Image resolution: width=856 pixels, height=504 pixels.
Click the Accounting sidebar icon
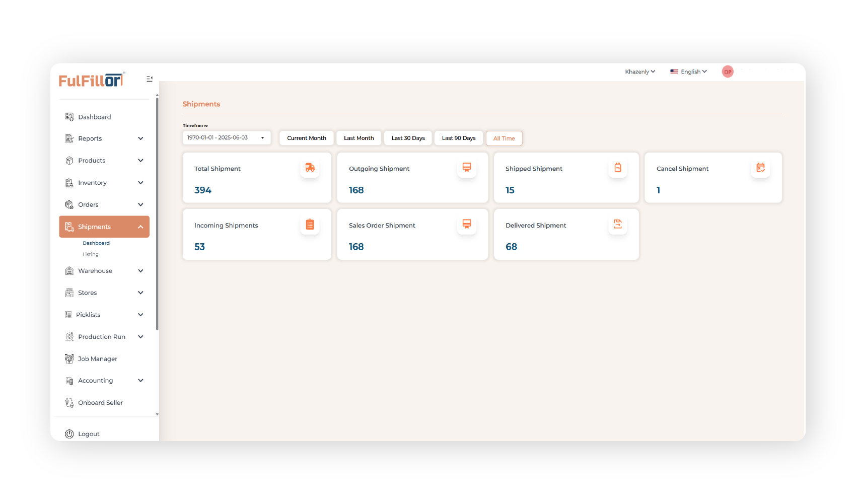pyautogui.click(x=69, y=381)
